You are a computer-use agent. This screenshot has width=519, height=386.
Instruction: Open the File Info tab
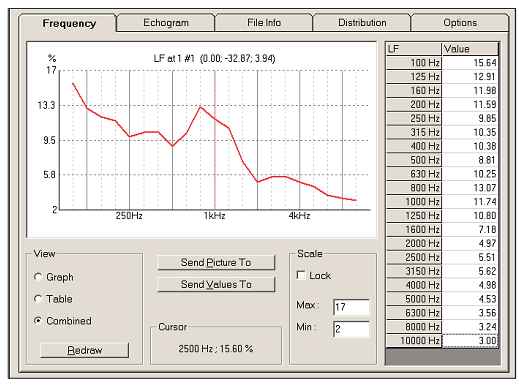point(264,23)
